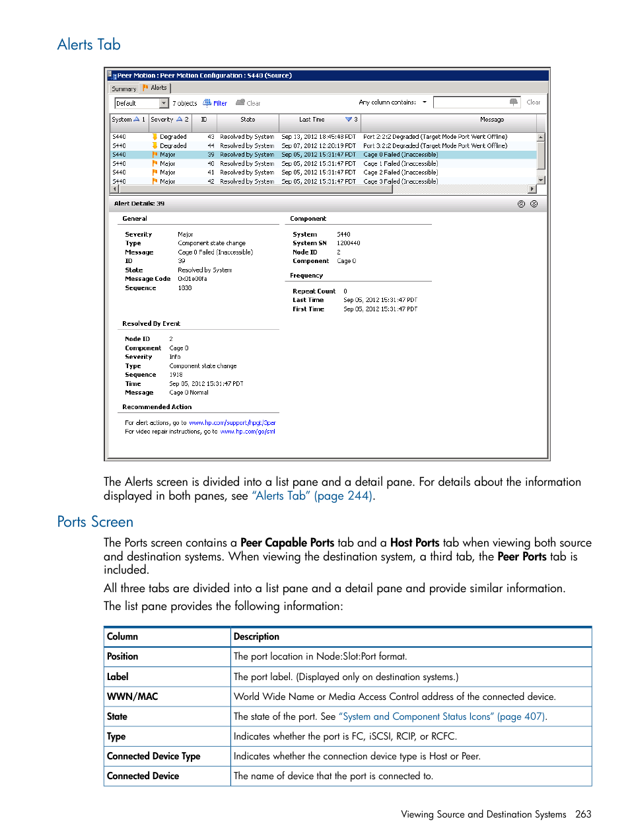Follow the System and Component Status Icons link

click(x=442, y=716)
